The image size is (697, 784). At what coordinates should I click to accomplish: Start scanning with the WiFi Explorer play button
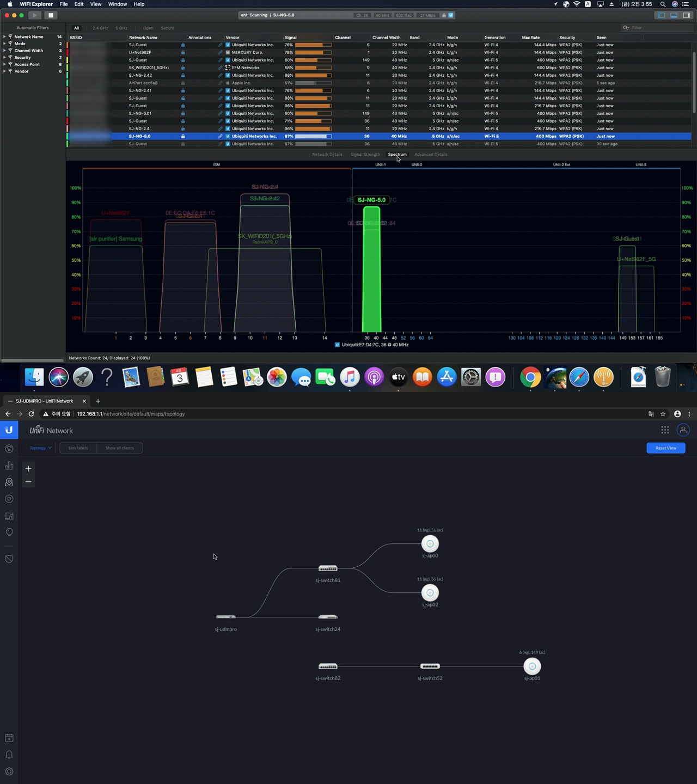click(34, 15)
